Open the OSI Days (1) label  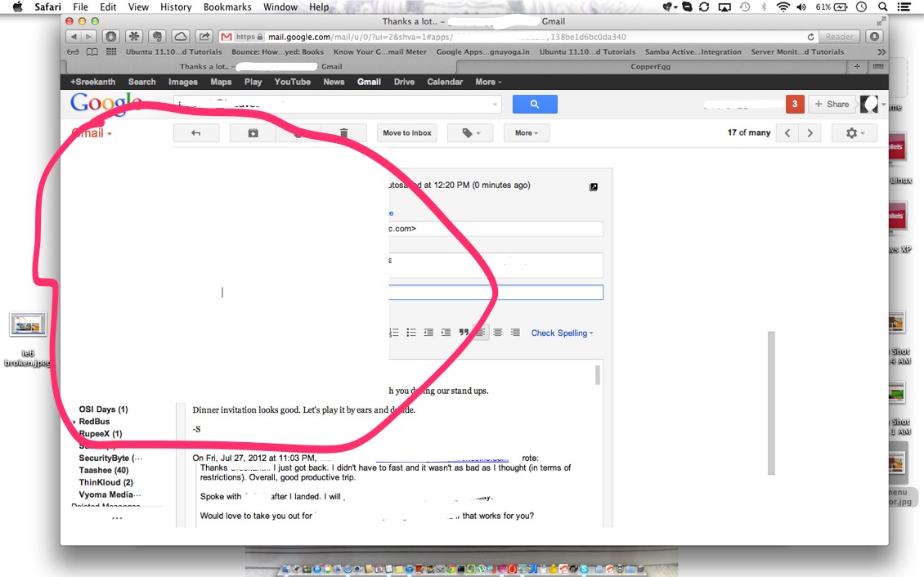point(103,409)
